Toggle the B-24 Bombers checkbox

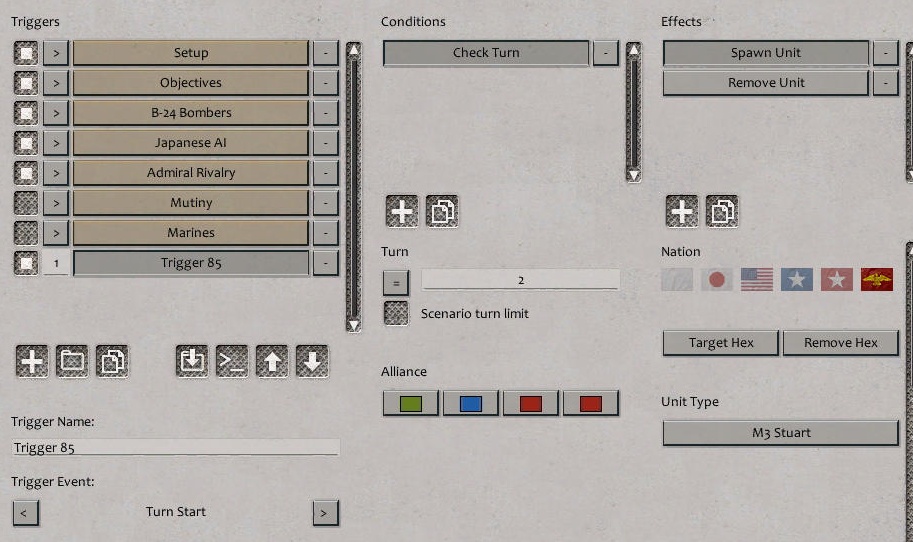[26, 113]
